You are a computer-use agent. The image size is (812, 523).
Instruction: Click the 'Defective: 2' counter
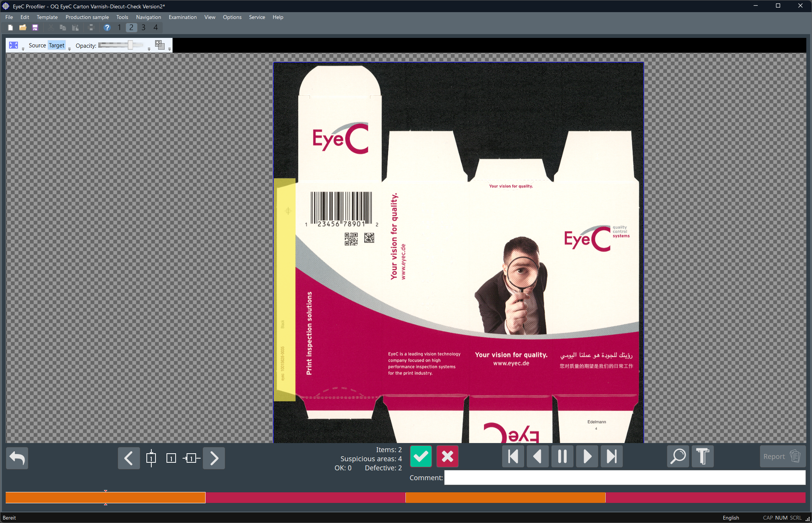pyautogui.click(x=383, y=468)
